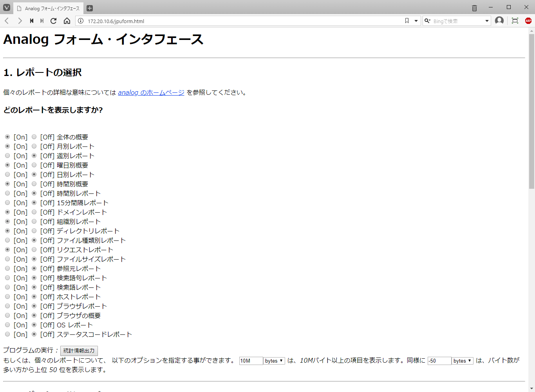Set 組織別レポート to Off
The width and height of the screenshot is (535, 392).
tap(34, 221)
